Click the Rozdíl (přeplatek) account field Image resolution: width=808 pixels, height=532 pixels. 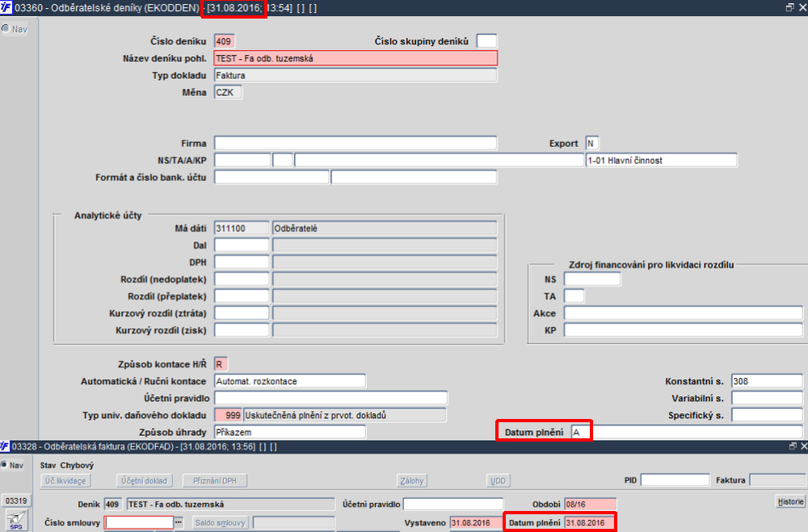[242, 296]
